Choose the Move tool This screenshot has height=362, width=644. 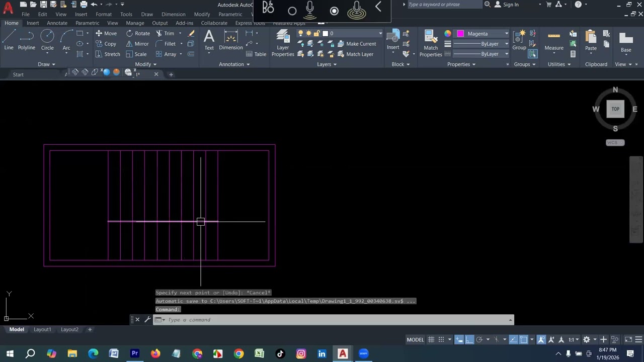[x=106, y=33]
